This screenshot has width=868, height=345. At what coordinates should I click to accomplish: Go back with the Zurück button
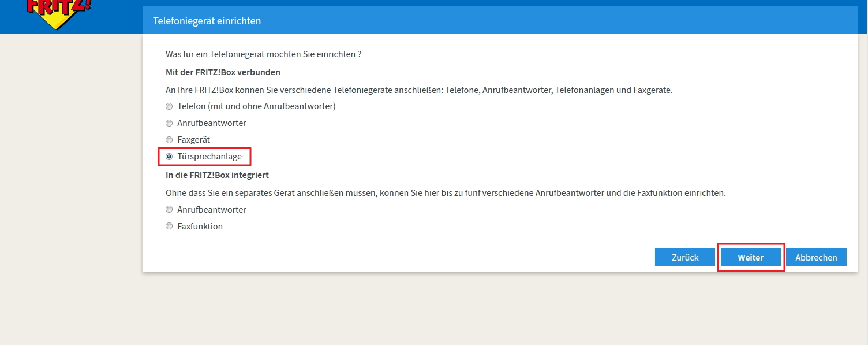684,258
